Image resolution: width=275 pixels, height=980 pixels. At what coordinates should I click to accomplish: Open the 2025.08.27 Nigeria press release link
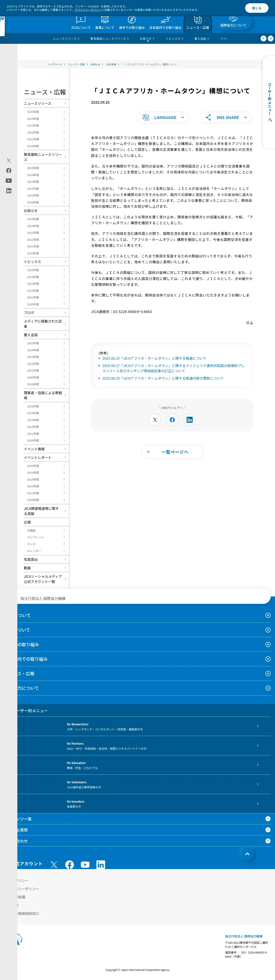(173, 368)
